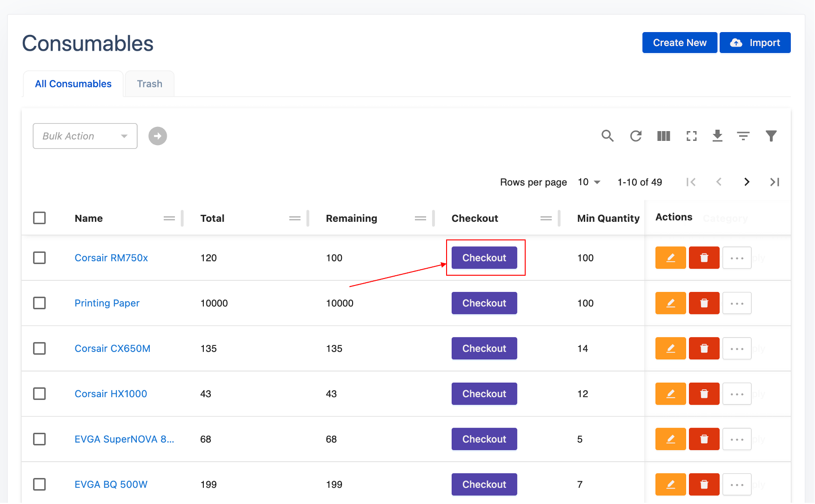The image size is (815, 504).
Task: Open the Corsair CX650M link
Action: 113,348
